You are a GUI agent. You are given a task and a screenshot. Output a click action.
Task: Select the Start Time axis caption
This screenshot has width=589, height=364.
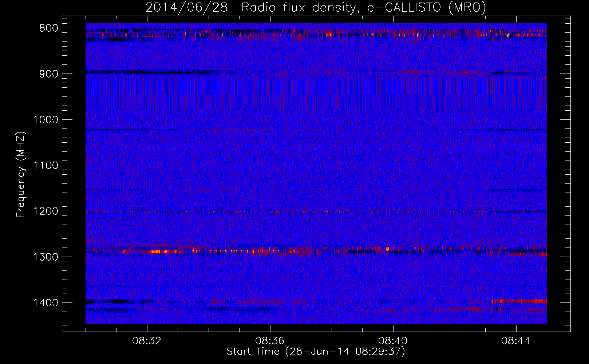(x=316, y=352)
